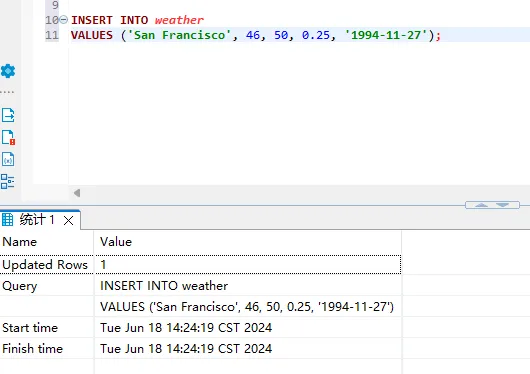Collapse the INSERT statement fold marker
Viewport: 530px width, 374px height.
coord(63,20)
